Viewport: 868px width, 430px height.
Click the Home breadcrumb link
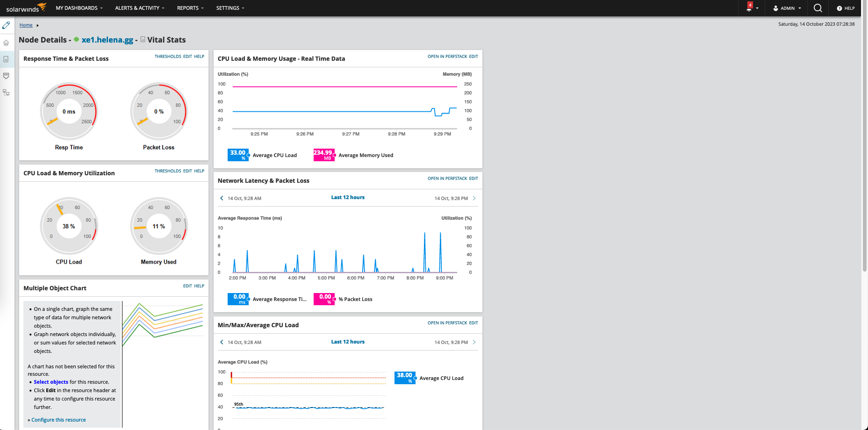point(26,25)
